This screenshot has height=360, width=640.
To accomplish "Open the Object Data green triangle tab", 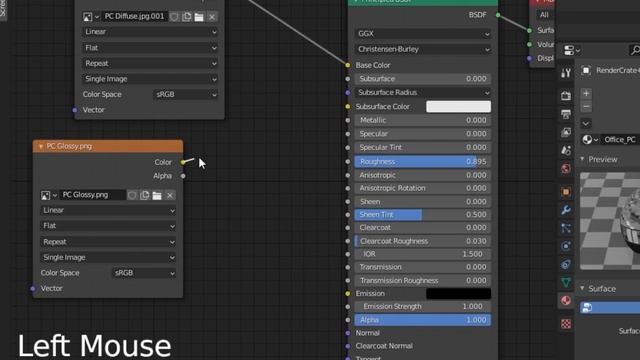I will (566, 282).
